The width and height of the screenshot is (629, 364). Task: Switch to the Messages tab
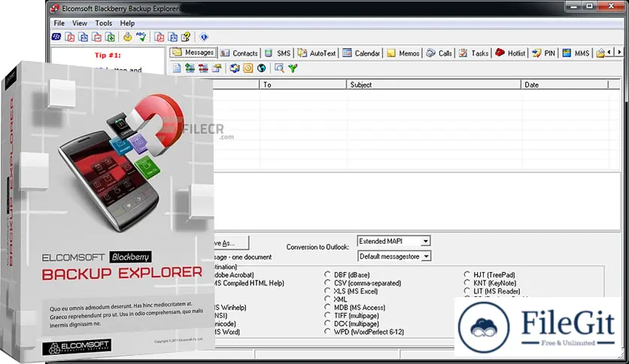(193, 53)
